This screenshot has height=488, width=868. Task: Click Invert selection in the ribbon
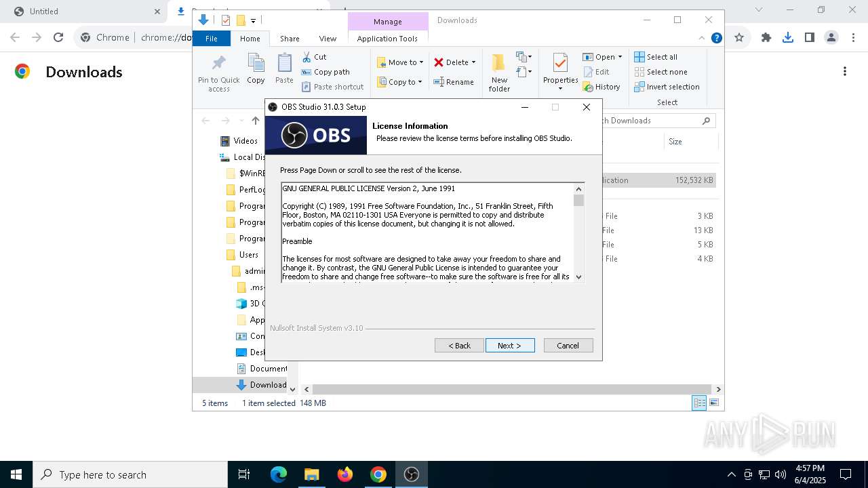click(x=667, y=87)
